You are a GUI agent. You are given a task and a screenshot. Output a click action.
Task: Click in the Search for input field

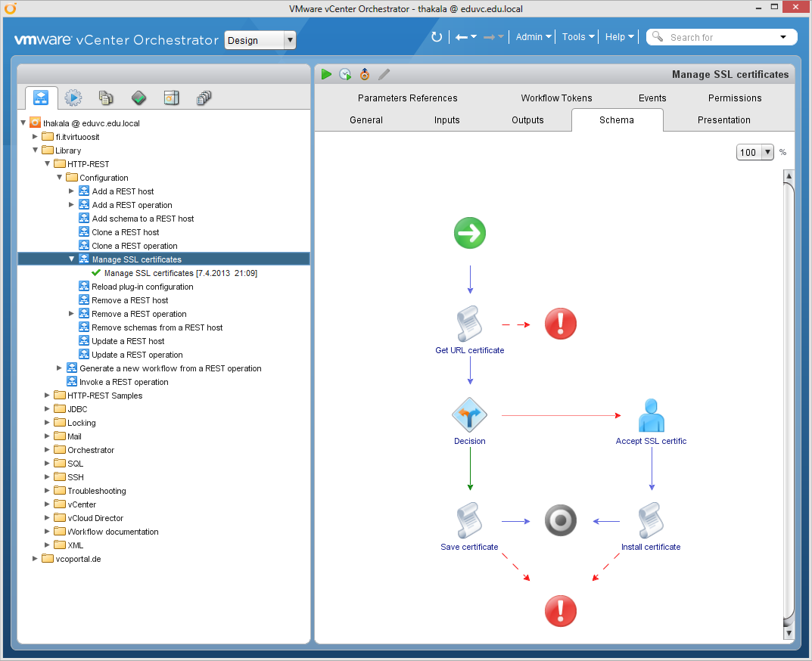tap(721, 37)
